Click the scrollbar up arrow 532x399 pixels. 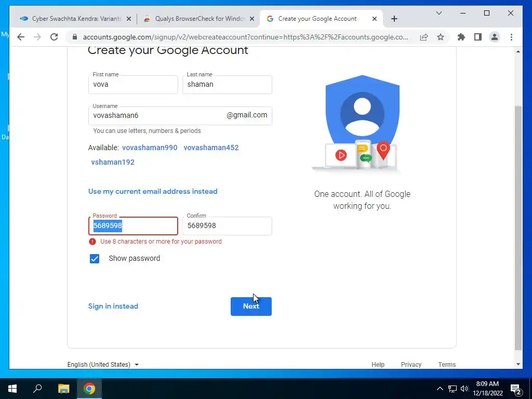[518, 51]
